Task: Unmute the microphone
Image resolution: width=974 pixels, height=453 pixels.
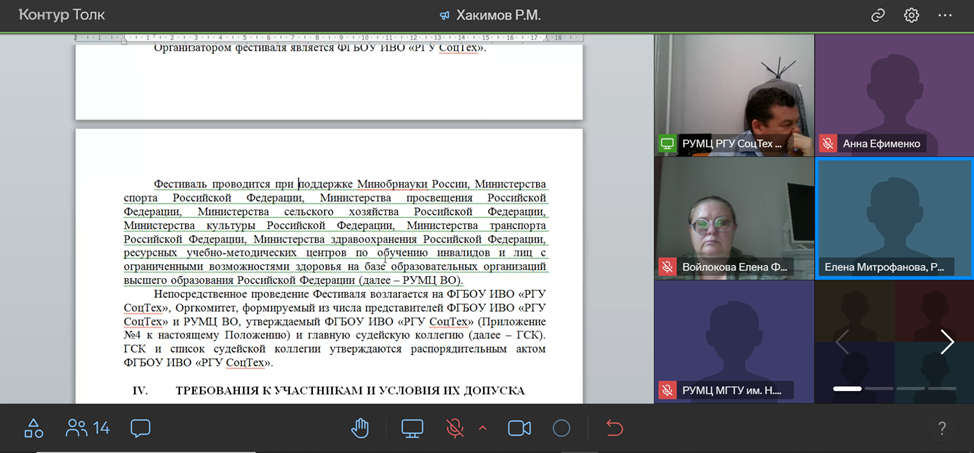Action: (x=455, y=428)
